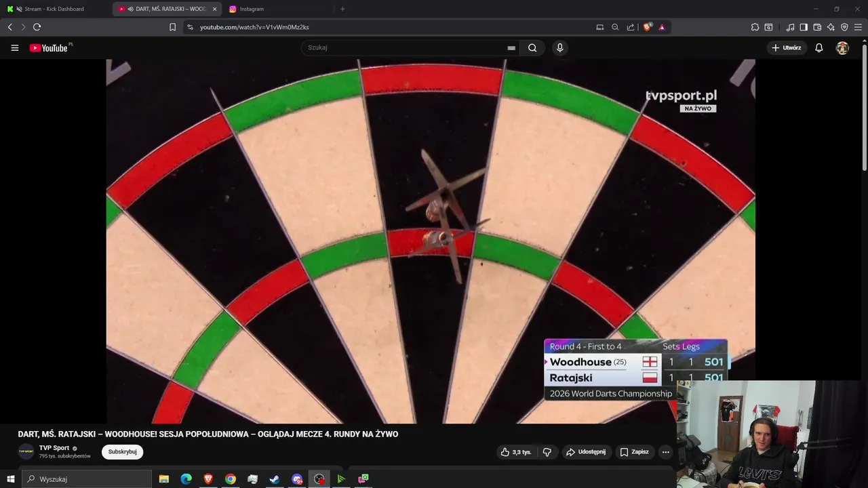Click the YouTube search magnifier button

tap(532, 47)
